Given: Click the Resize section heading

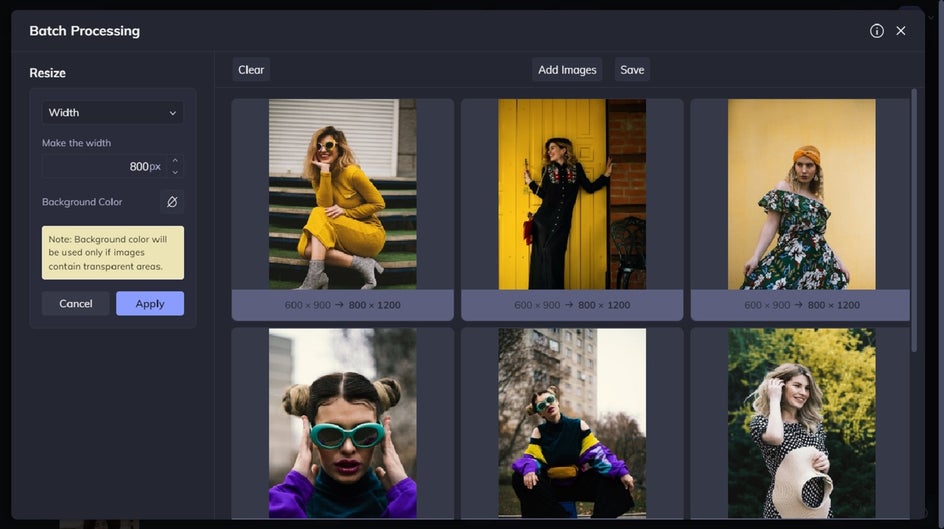Looking at the screenshot, I should [48, 73].
